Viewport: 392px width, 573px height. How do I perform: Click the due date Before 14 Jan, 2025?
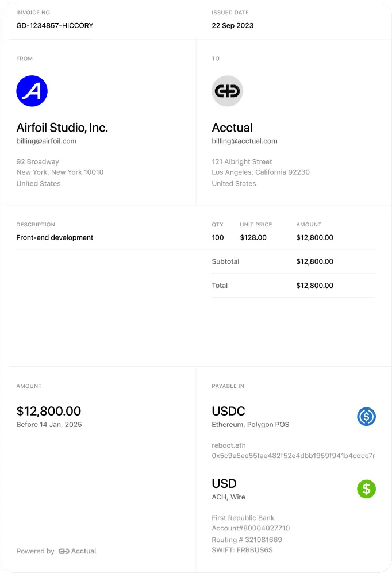click(49, 425)
